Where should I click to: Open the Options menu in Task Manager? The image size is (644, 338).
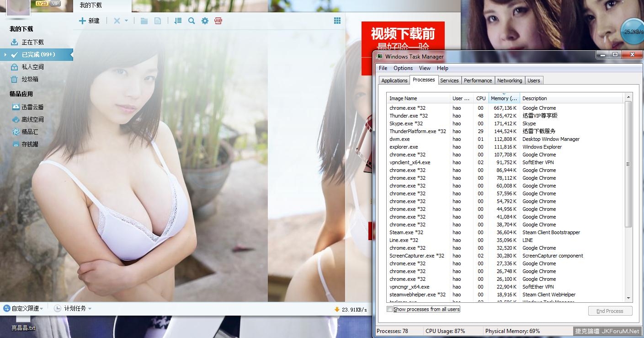point(403,68)
